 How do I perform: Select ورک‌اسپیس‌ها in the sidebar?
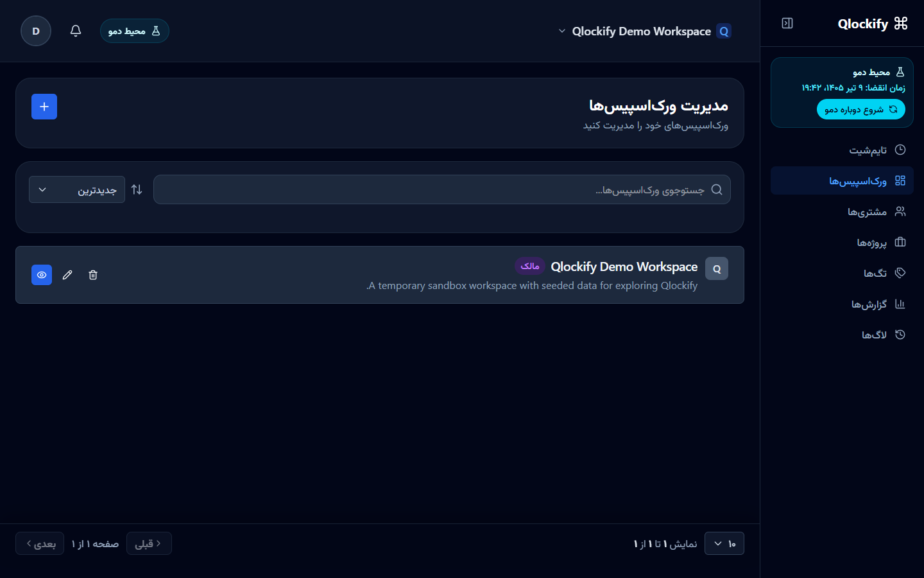click(x=842, y=180)
